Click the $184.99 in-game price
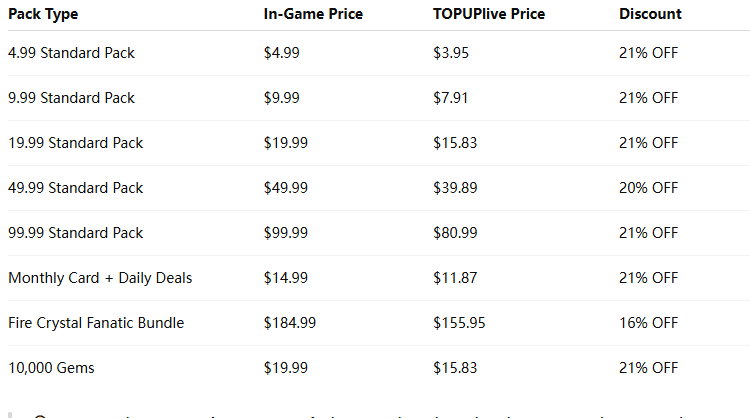 pyautogui.click(x=290, y=323)
